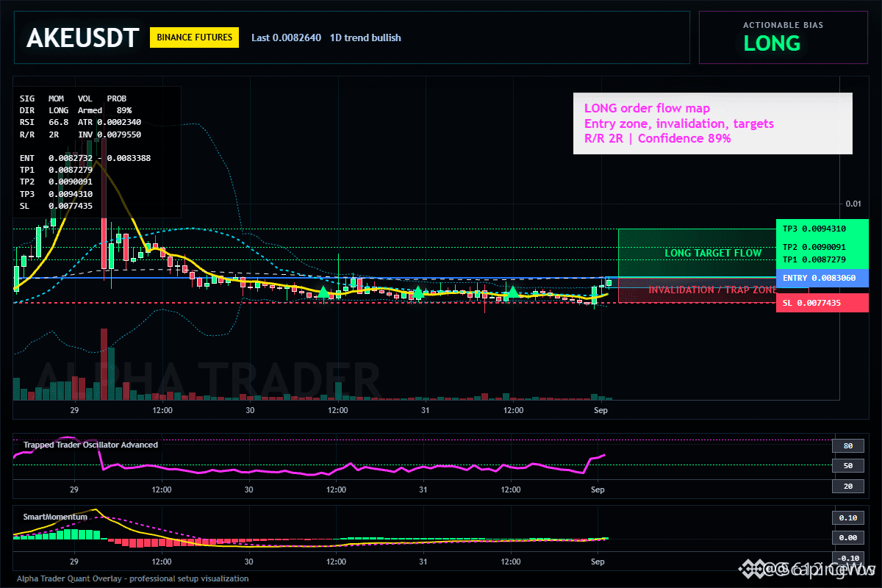882x588 pixels.
Task: Click the 0.01 price axis label
Action: (x=853, y=204)
